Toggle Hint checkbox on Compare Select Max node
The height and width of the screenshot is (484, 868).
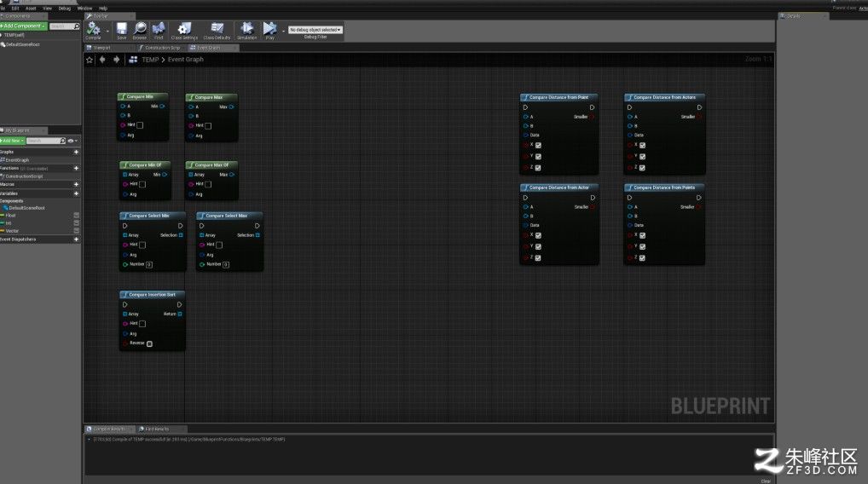point(219,245)
